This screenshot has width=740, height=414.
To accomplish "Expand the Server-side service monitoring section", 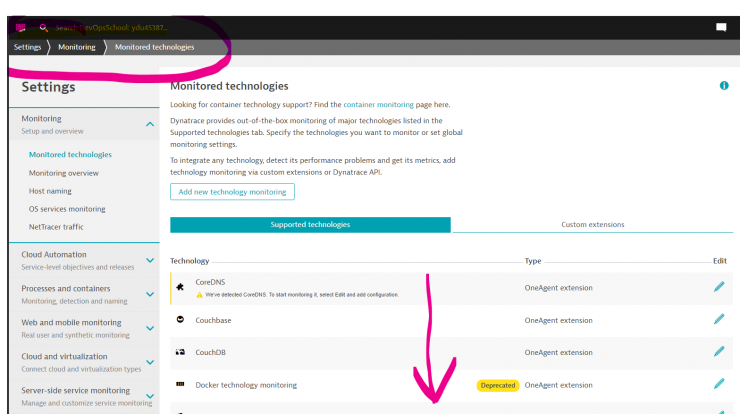I will (x=150, y=396).
